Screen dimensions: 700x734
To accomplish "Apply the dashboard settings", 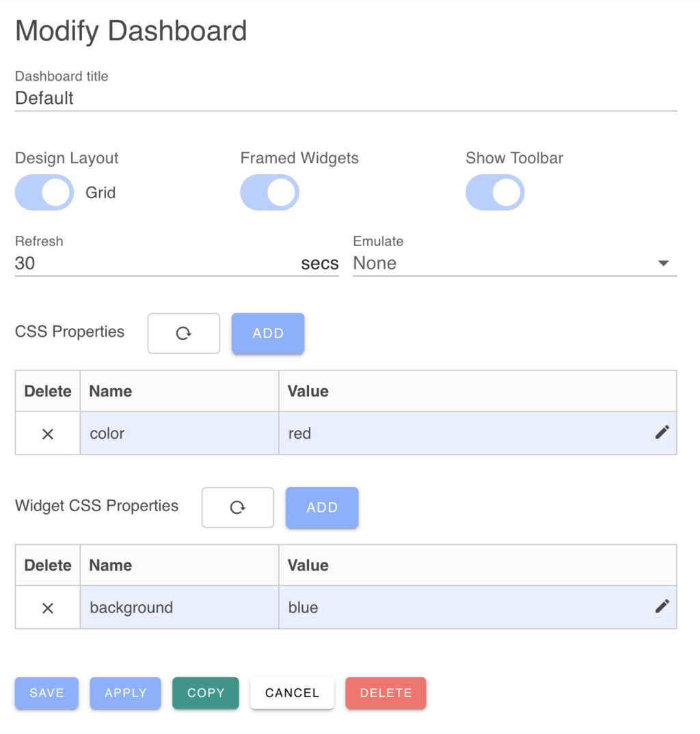I will (x=125, y=692).
